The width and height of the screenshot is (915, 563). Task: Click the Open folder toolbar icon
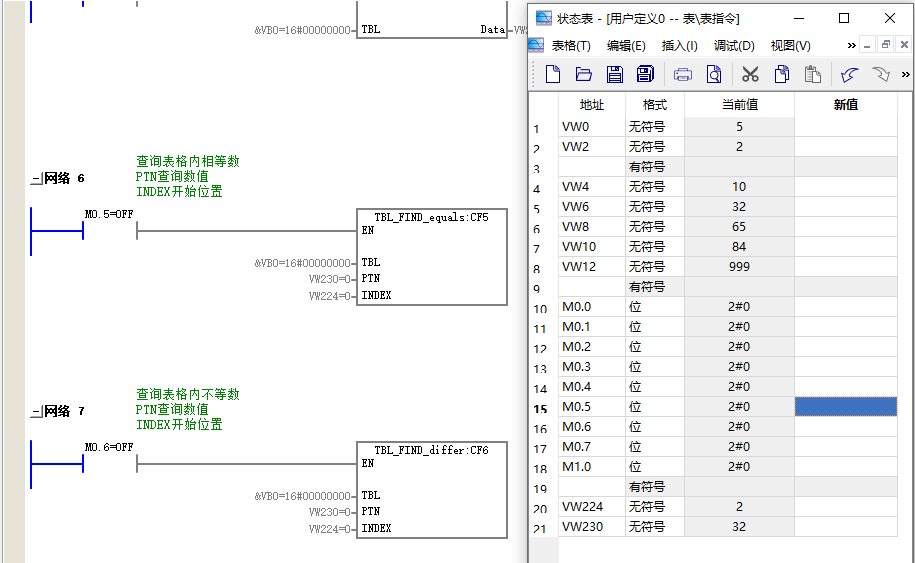[584, 75]
